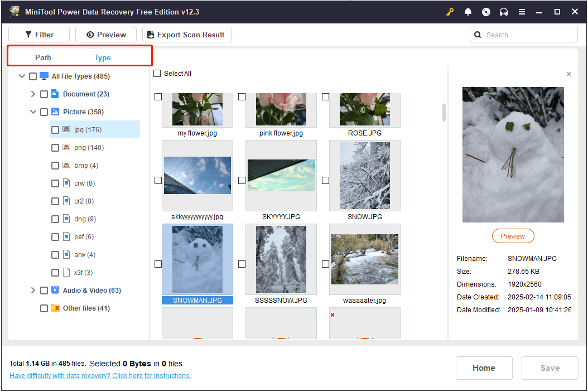Image resolution: width=588 pixels, height=392 pixels.
Task: Open the hamburger menu in the title bar
Action: [x=522, y=11]
